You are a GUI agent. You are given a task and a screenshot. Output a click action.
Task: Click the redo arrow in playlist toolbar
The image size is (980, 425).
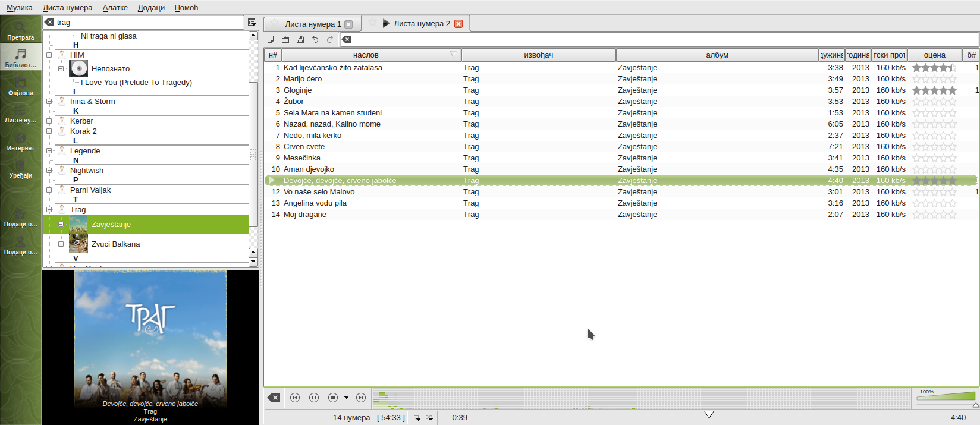click(330, 39)
